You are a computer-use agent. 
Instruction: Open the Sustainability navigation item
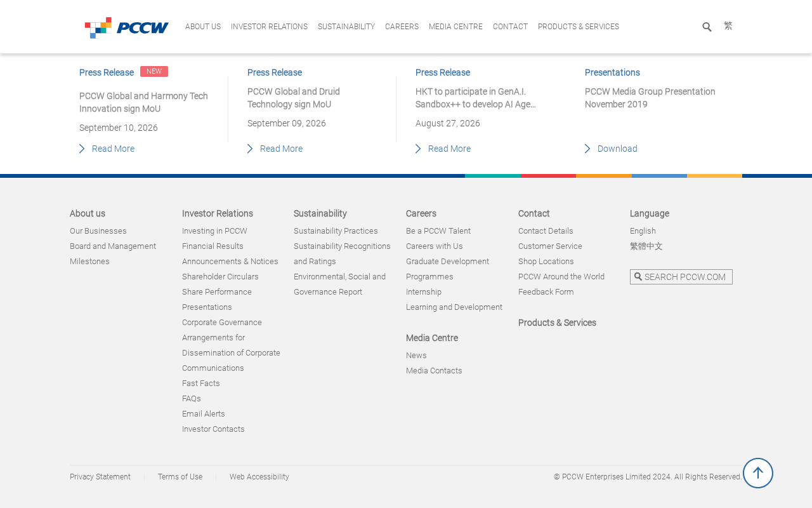[346, 27]
